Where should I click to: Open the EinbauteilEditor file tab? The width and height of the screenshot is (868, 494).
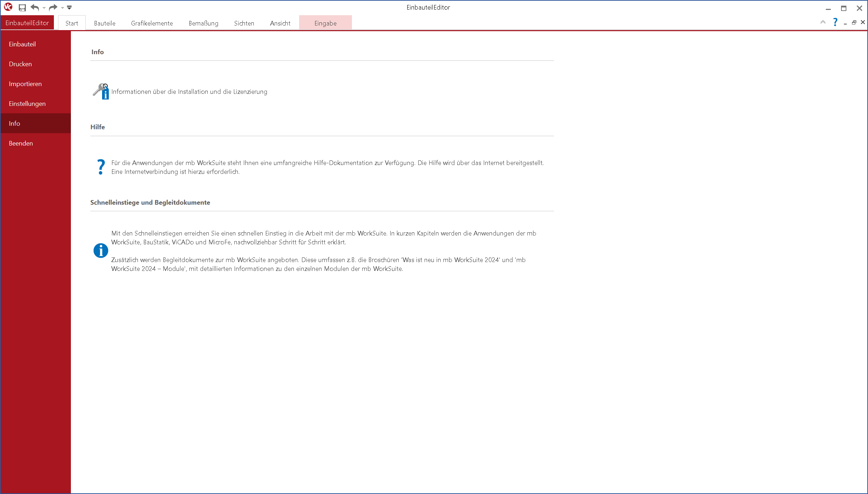(x=27, y=23)
